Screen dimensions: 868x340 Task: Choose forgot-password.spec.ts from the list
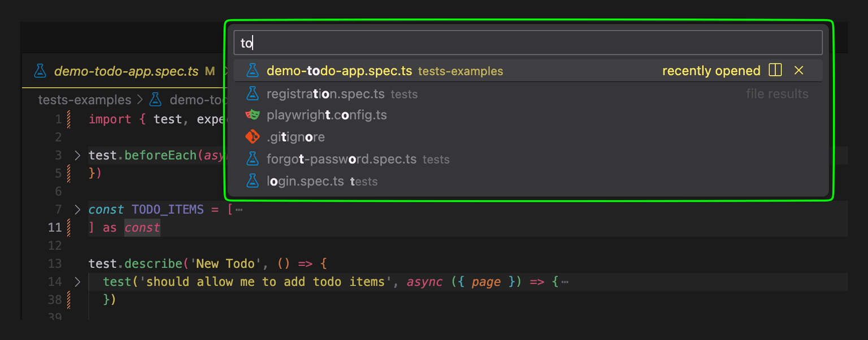[528, 160]
